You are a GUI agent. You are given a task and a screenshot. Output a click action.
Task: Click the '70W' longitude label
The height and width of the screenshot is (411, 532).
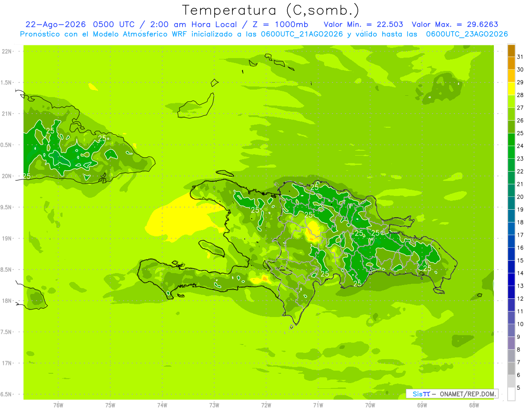[370, 405]
